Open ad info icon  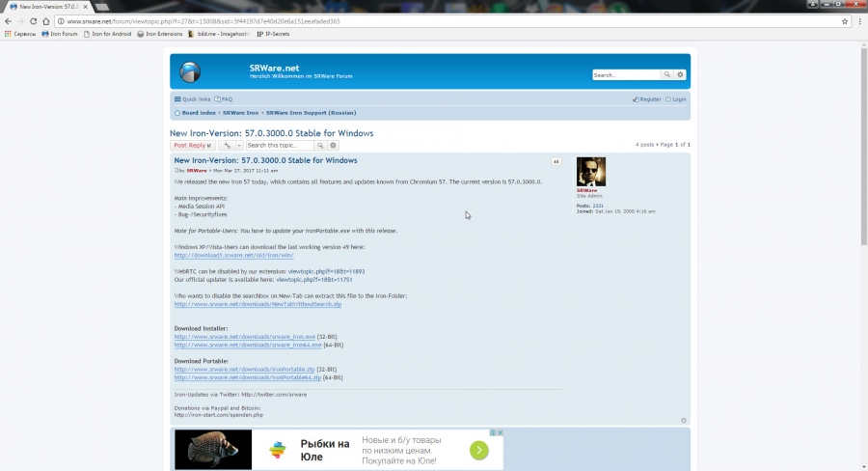[493, 432]
